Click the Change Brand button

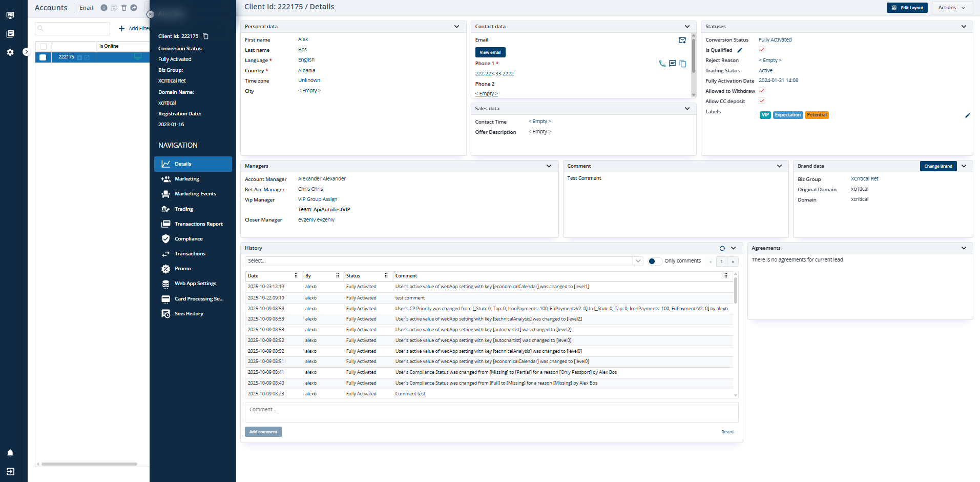click(937, 166)
